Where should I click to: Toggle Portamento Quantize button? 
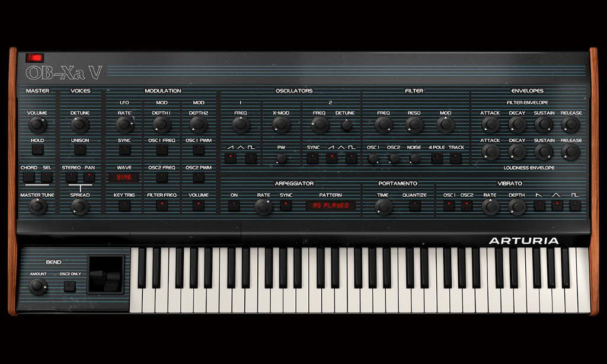[x=414, y=206]
